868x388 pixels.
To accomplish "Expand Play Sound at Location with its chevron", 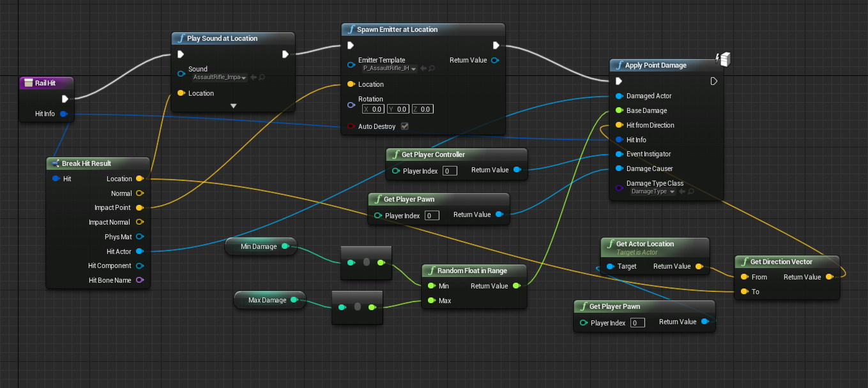I will [x=233, y=107].
